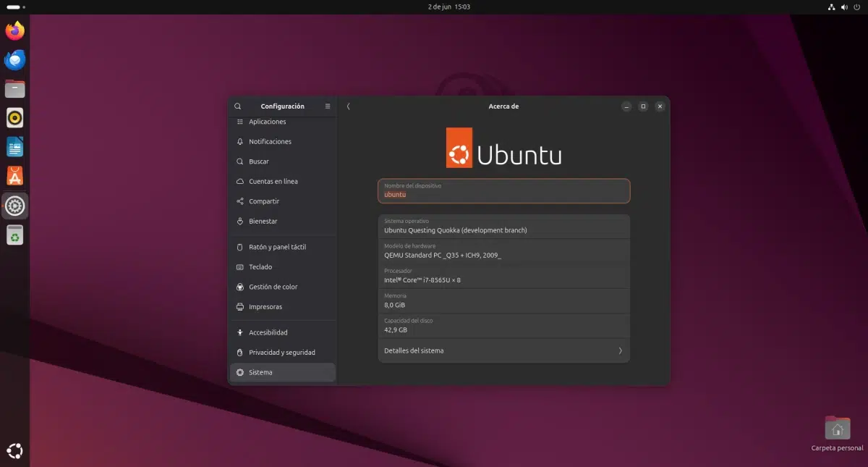Open the hamburger menu in Configuración

(327, 106)
